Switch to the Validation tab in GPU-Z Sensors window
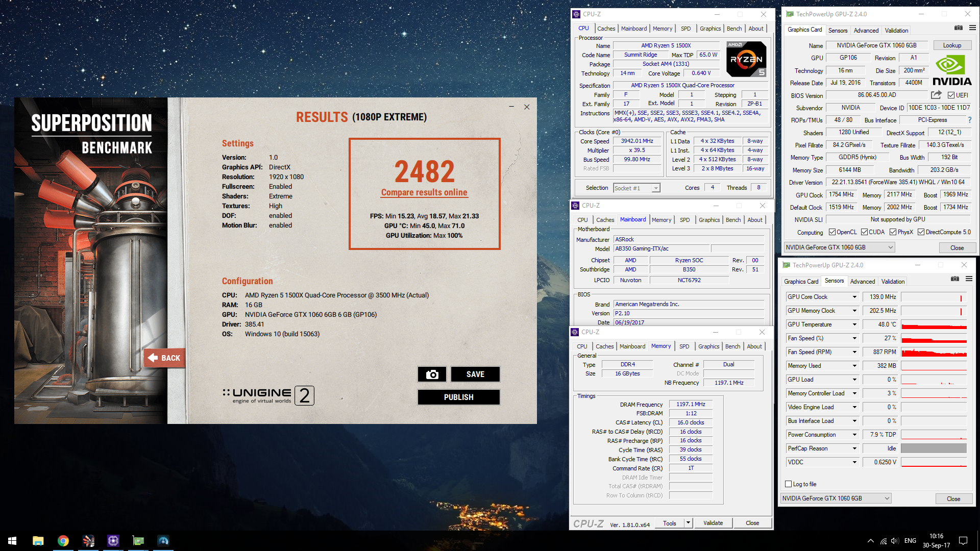This screenshot has width=980, height=551. pos(893,282)
